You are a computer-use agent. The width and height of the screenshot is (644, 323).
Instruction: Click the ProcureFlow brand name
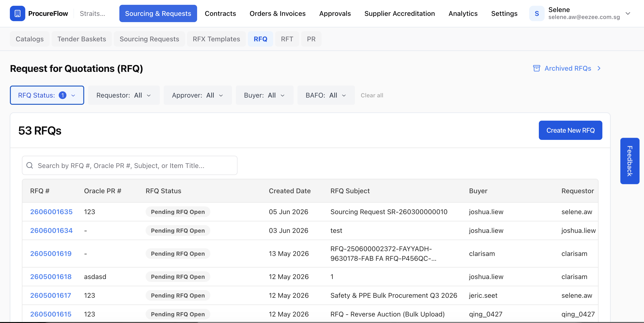pyautogui.click(x=48, y=13)
